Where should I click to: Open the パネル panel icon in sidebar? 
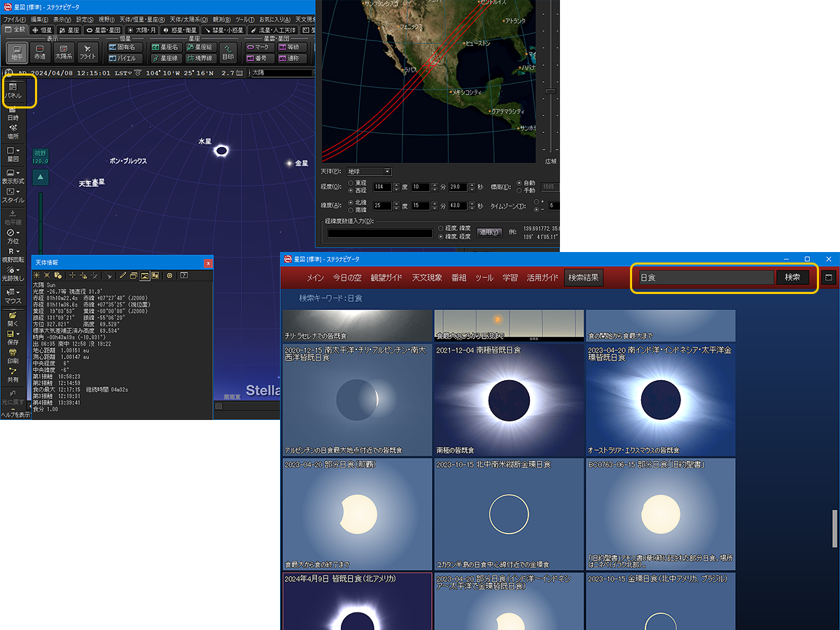(13, 90)
